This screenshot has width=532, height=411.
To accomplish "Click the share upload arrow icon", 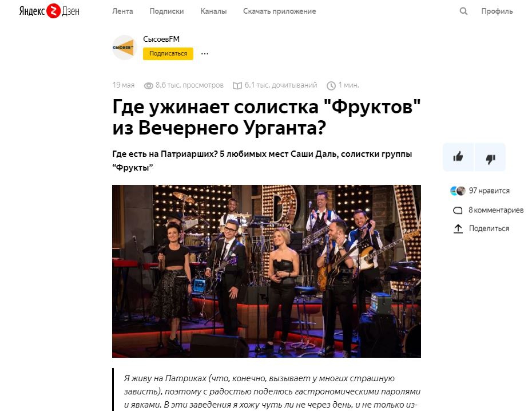I will point(458,229).
